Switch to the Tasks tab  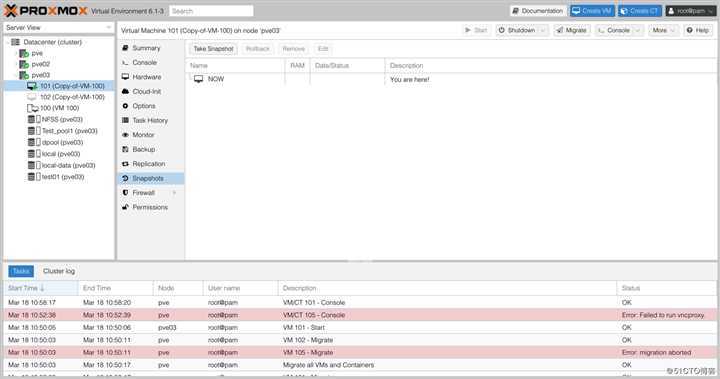[x=21, y=271]
